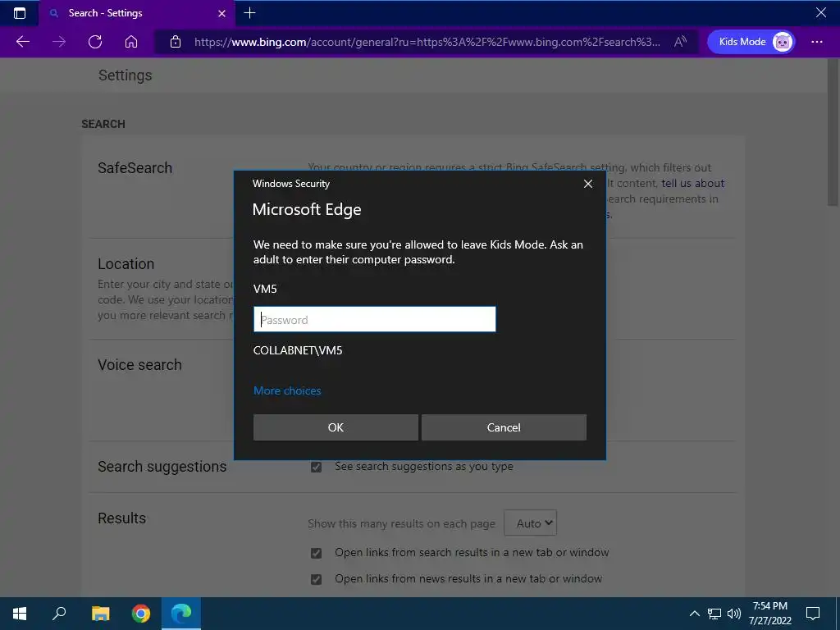Viewport: 840px width, 630px height.
Task: Open the Windows Start menu
Action: pos(20,614)
